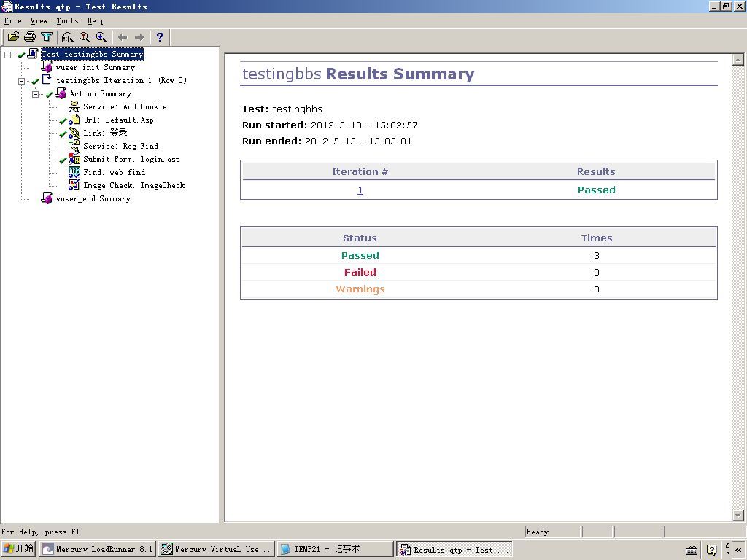The height and width of the screenshot is (560, 747).
Task: Click the keyboard icon in system tray
Action: tap(692, 550)
